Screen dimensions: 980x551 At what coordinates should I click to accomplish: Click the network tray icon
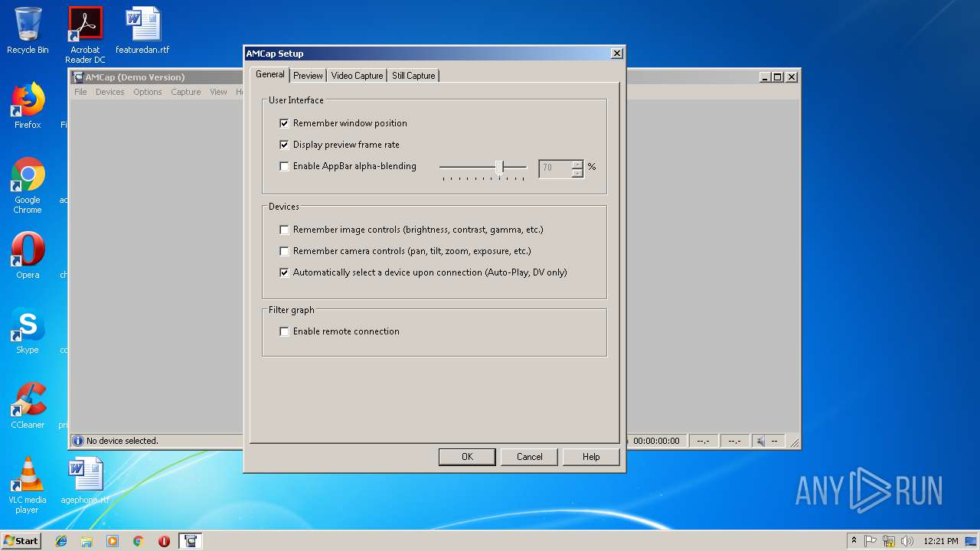pyautogui.click(x=889, y=541)
